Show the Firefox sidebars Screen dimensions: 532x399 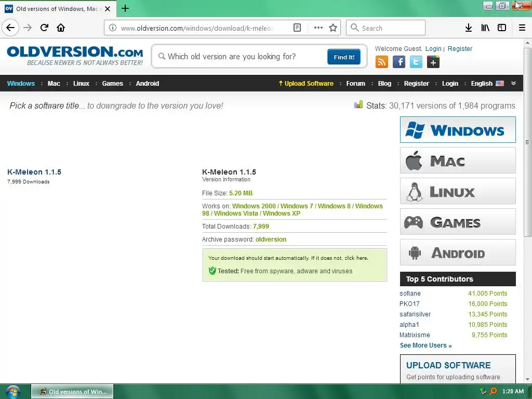pyautogui.click(x=502, y=28)
